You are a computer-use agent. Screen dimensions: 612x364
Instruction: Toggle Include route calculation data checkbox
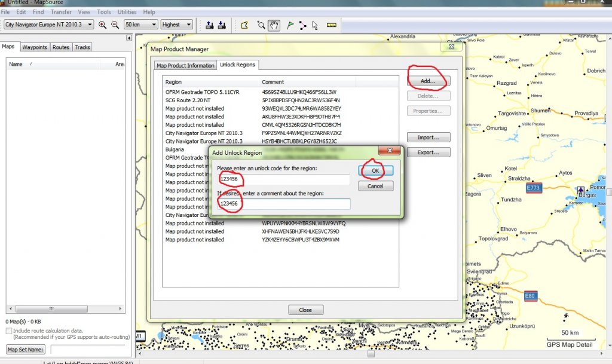pos(8,331)
